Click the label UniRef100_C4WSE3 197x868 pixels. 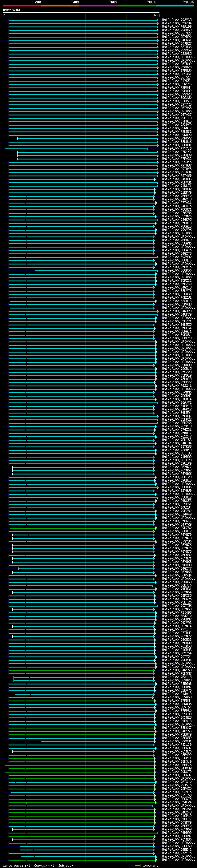[177, 501]
